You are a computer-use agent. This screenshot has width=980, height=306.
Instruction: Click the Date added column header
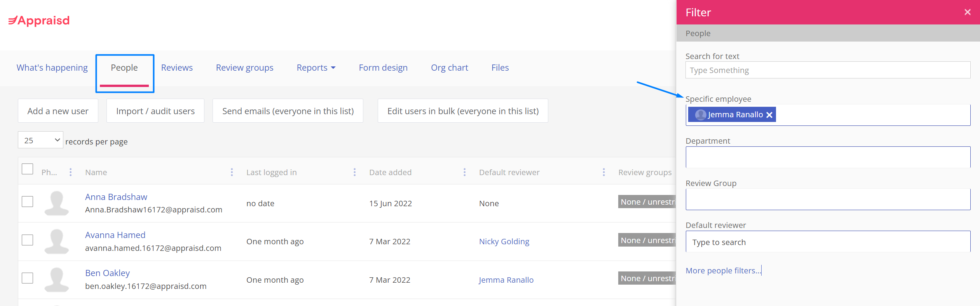[390, 172]
